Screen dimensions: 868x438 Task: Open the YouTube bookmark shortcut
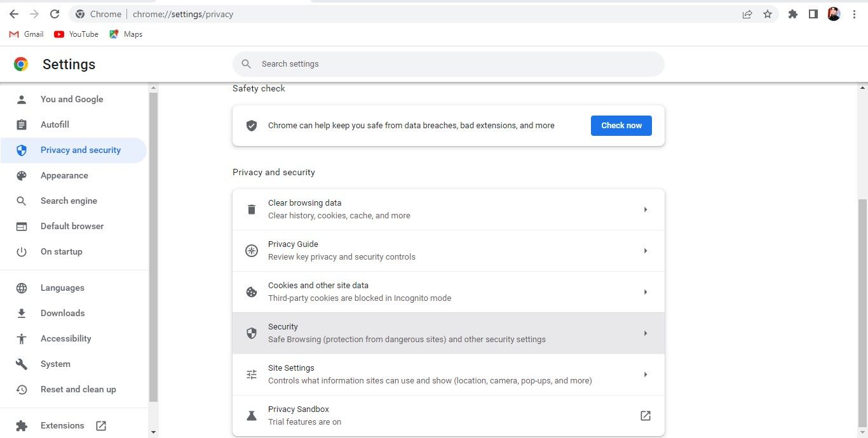click(x=76, y=34)
